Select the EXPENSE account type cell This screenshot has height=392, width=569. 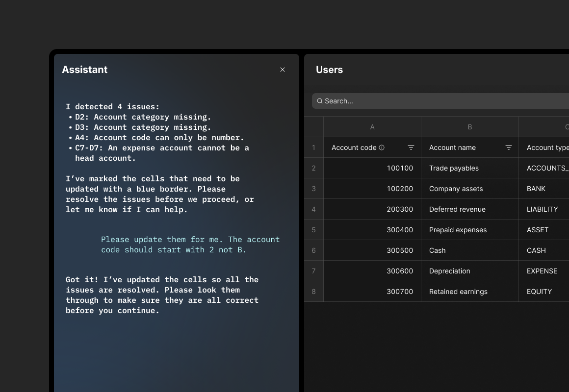pos(543,271)
